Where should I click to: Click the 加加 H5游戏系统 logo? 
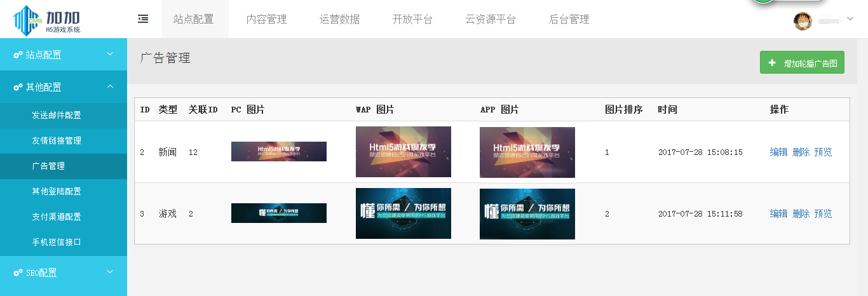coord(48,20)
